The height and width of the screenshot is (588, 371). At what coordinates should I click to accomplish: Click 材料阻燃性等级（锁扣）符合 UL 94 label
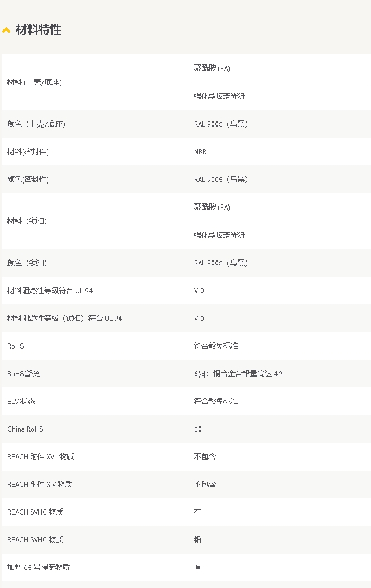click(x=64, y=319)
